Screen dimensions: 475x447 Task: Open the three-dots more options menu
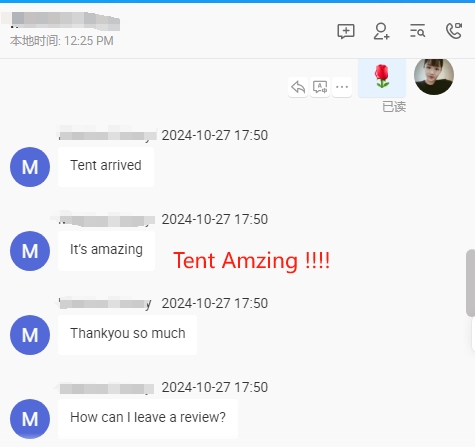pyautogui.click(x=342, y=87)
